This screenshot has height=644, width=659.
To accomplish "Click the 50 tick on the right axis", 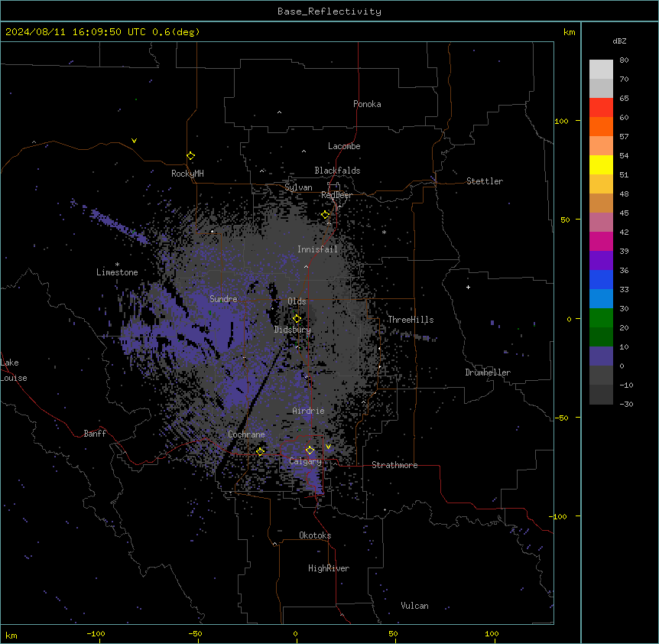I will click(565, 220).
